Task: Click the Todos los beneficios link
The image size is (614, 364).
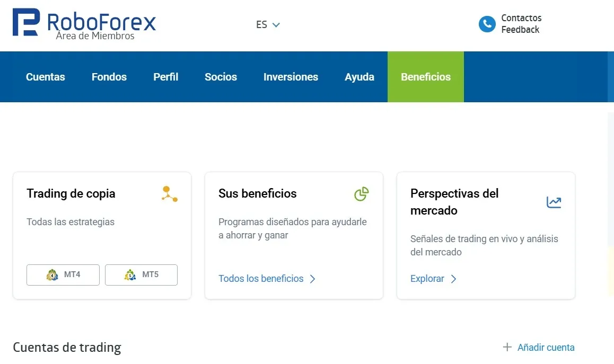Action: click(261, 279)
